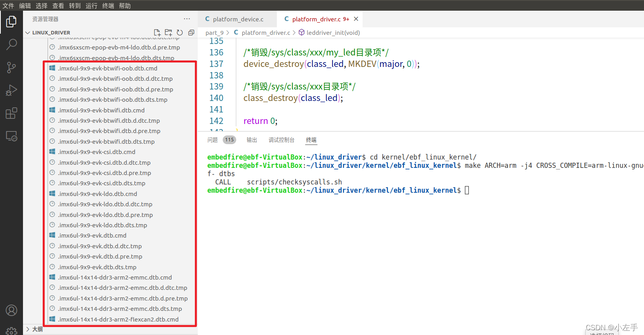
Task: Collapse all folders in explorer
Action: coord(191,32)
